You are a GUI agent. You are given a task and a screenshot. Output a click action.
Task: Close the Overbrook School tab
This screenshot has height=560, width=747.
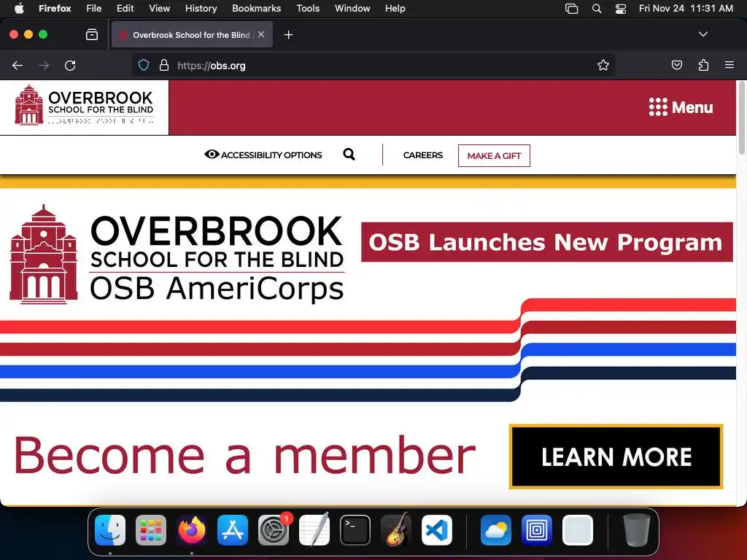click(x=261, y=34)
